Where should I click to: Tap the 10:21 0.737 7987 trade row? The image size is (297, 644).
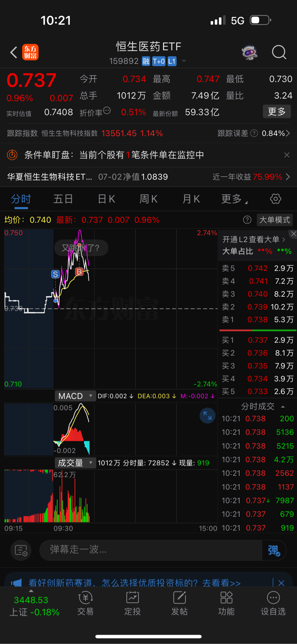(x=258, y=501)
